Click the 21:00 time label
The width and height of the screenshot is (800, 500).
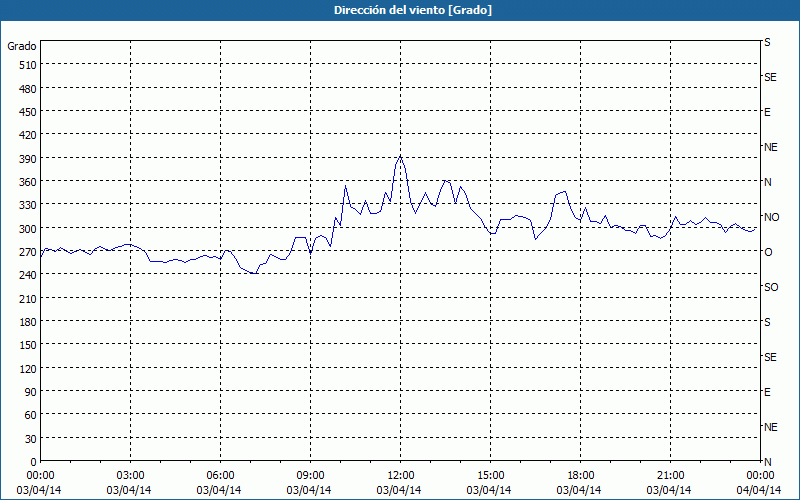pyautogui.click(x=670, y=476)
